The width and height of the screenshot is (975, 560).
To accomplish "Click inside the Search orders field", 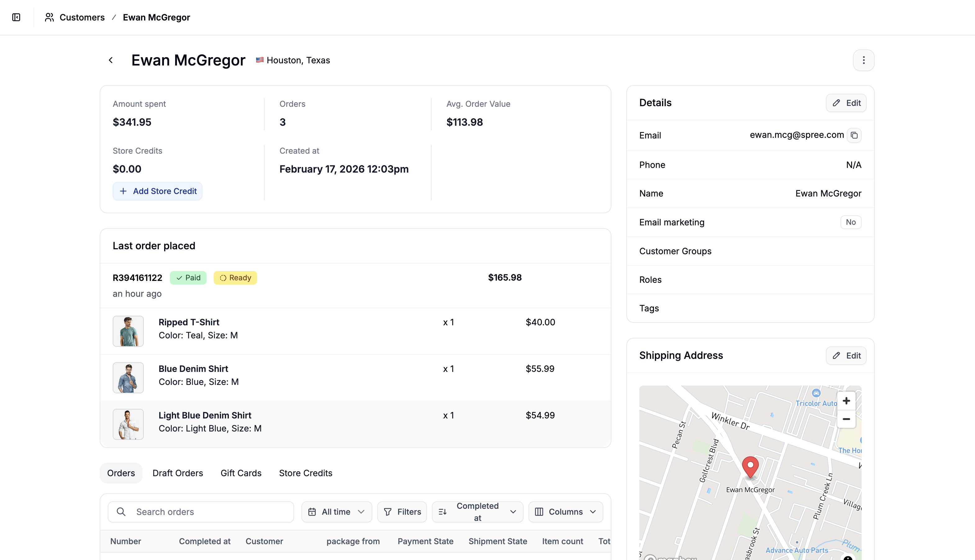I will click(200, 512).
